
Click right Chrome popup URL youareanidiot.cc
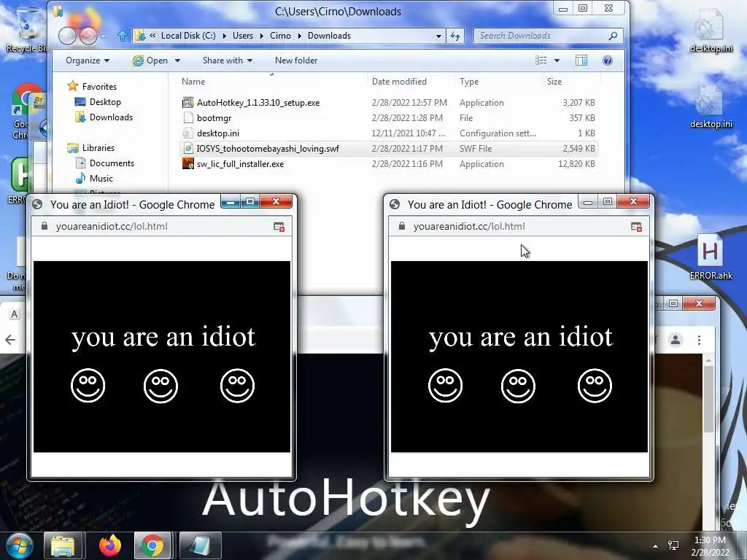(469, 226)
